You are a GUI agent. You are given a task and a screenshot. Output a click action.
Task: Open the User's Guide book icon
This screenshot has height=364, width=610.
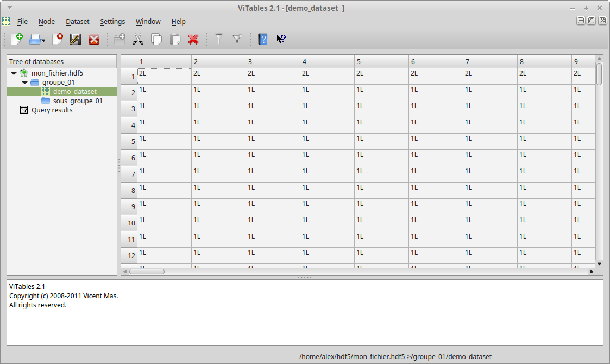263,39
